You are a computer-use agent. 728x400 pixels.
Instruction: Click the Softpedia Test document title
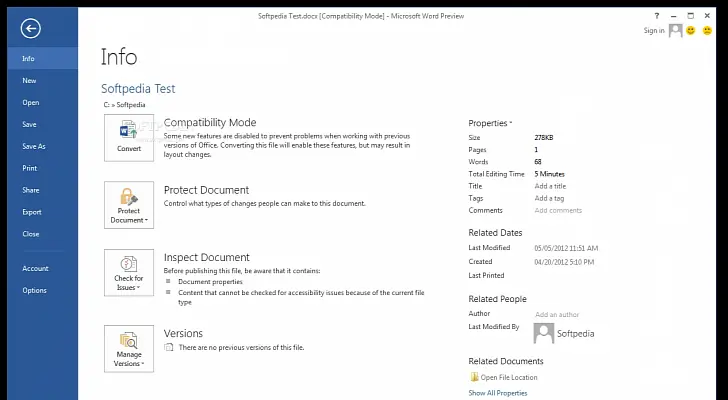tap(138, 89)
